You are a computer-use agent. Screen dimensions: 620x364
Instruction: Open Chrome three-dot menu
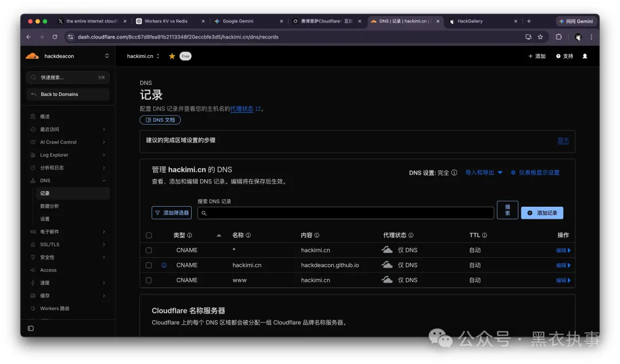click(591, 37)
